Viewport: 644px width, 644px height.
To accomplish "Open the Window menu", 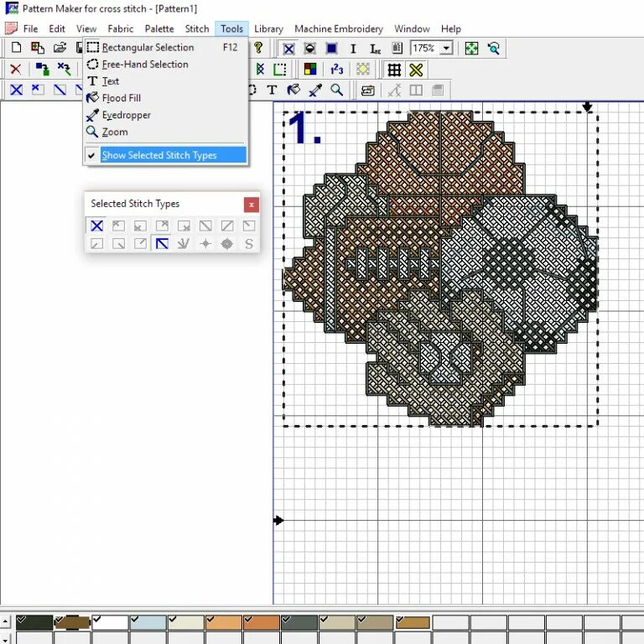I will (412, 29).
